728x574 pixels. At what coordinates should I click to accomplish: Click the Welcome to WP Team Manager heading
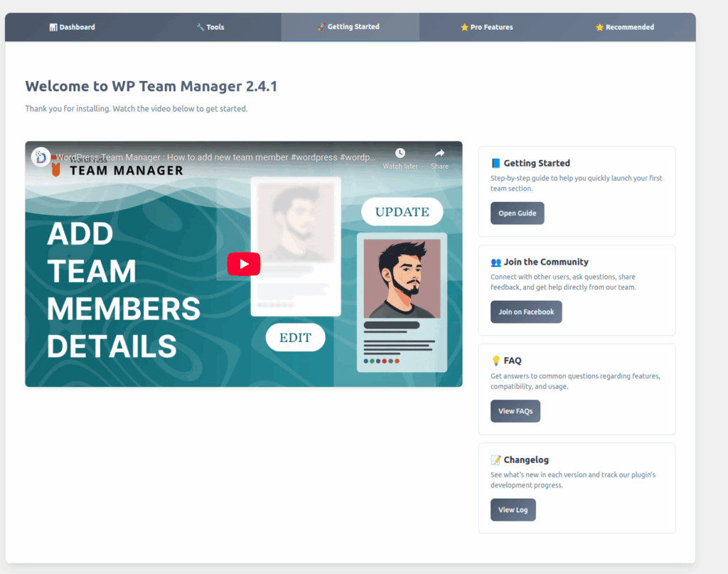[151, 87]
